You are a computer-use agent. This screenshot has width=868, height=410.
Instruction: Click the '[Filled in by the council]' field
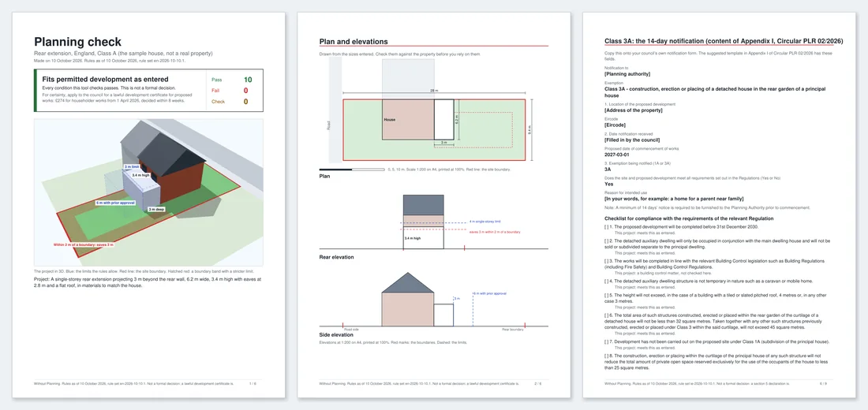tap(632, 140)
